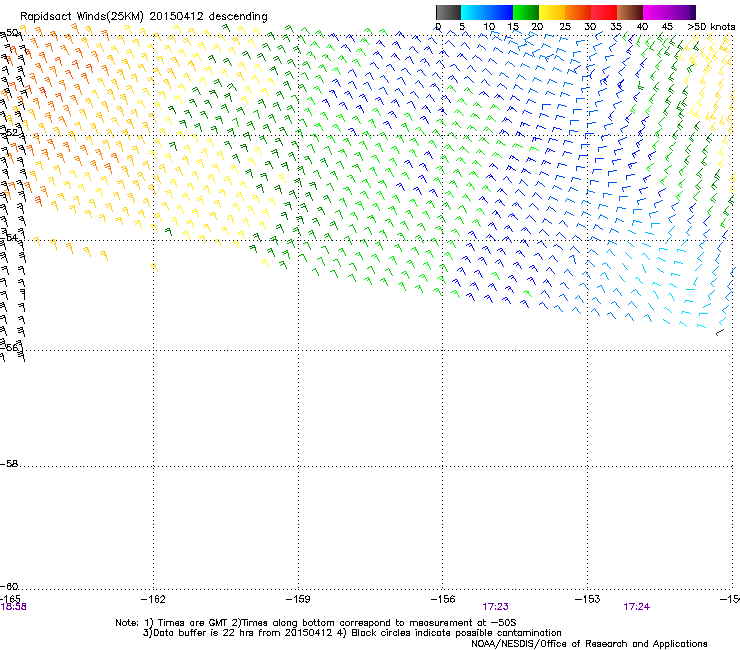The width and height of the screenshot is (740, 650).
Task: Click the -52 latitude axis label
Action: click(9, 133)
